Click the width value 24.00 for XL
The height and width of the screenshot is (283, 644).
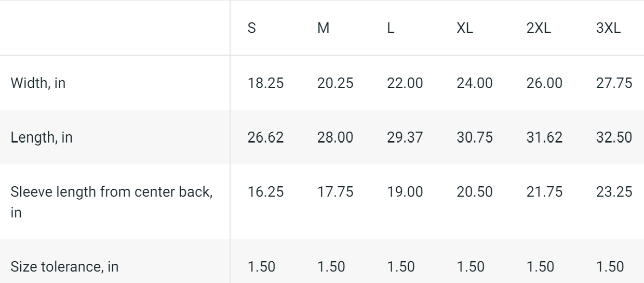[475, 83]
